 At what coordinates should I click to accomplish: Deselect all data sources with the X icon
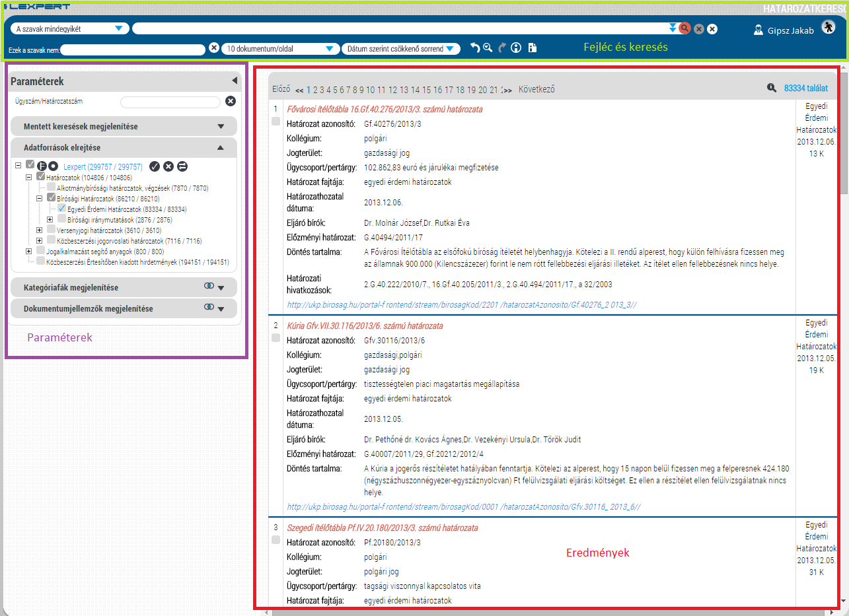(x=168, y=166)
